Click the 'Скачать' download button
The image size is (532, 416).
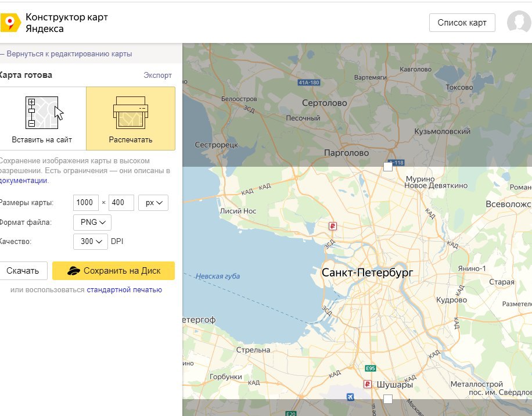pyautogui.click(x=23, y=271)
